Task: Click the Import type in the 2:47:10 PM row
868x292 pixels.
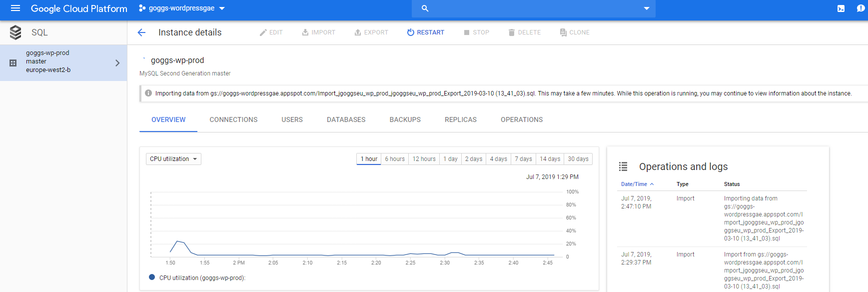Action: coord(686,198)
